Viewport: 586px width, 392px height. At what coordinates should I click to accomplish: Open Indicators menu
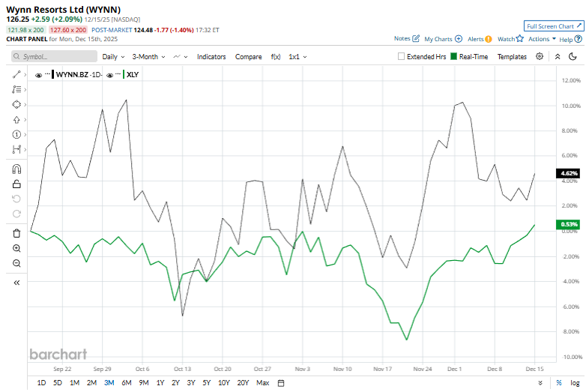(211, 57)
